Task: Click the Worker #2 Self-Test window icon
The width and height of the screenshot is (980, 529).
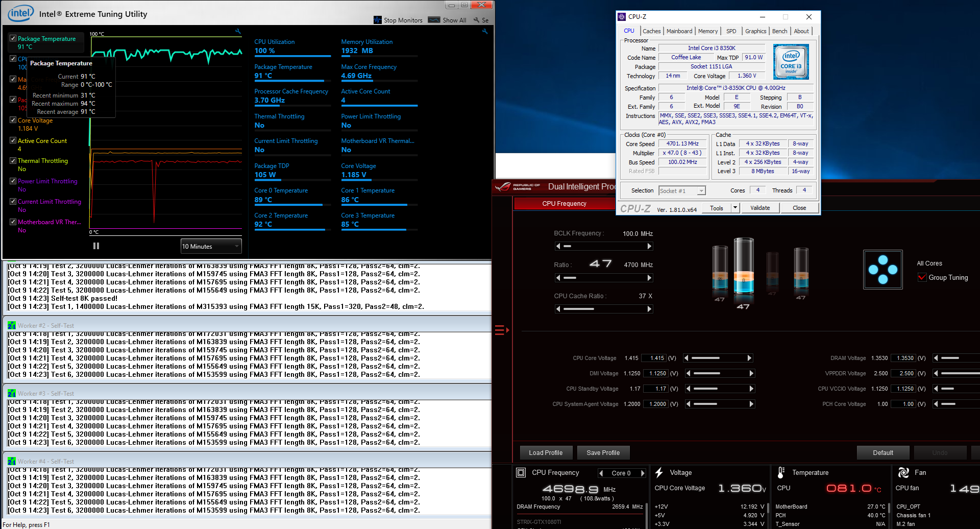Action: (x=12, y=325)
